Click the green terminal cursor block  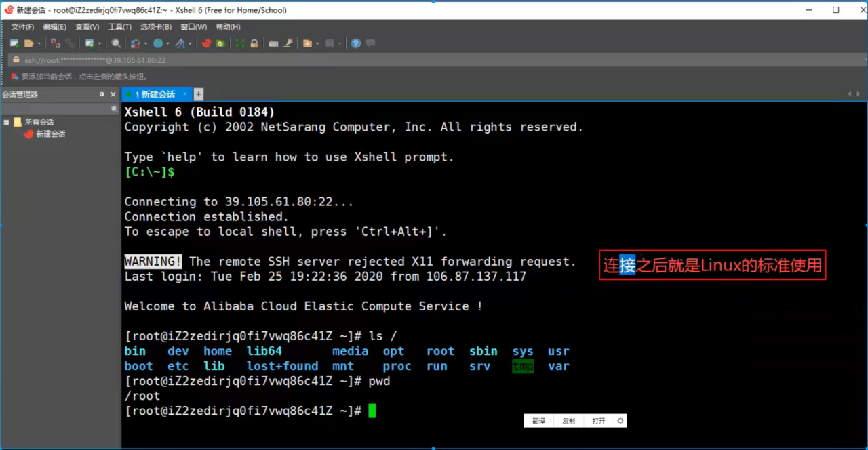click(x=372, y=411)
